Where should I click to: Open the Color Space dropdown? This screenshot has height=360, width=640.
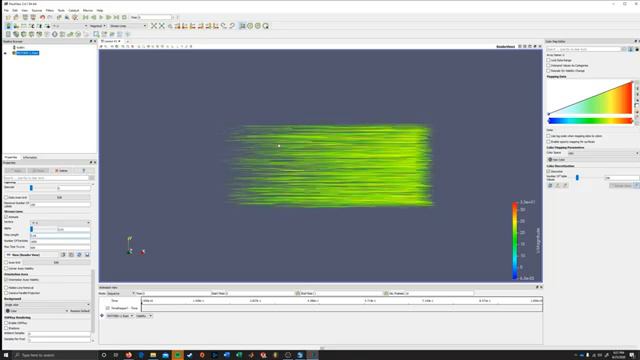coord(603,153)
